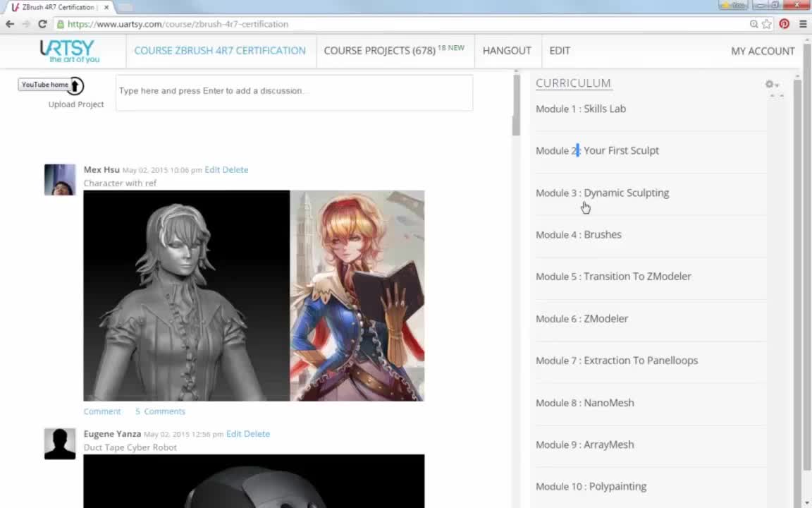The height and width of the screenshot is (508, 812).
Task: Open My Account menu
Action: [x=763, y=51]
